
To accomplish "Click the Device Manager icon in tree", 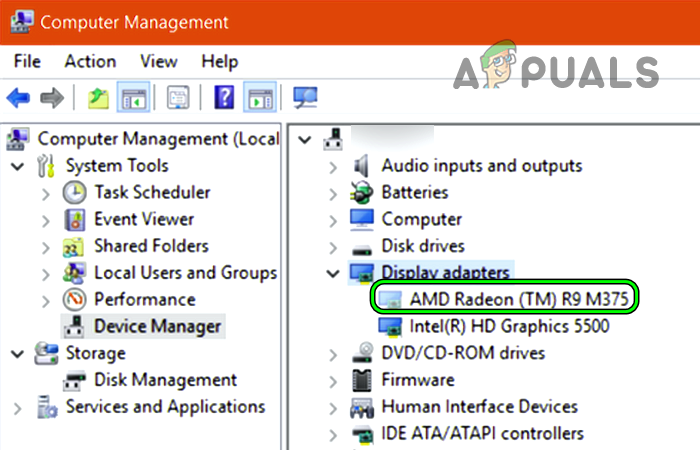I will [x=74, y=326].
